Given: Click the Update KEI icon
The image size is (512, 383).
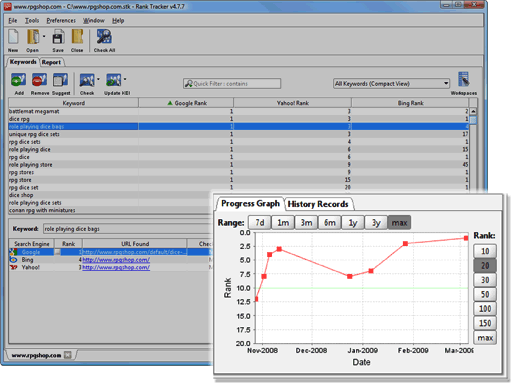Looking at the screenshot, I should [x=114, y=80].
